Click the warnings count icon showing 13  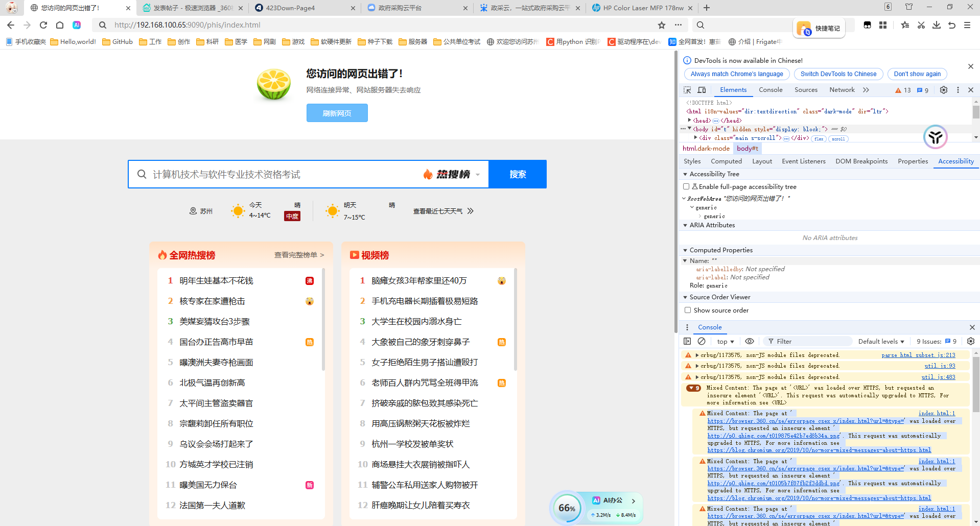pyautogui.click(x=903, y=90)
